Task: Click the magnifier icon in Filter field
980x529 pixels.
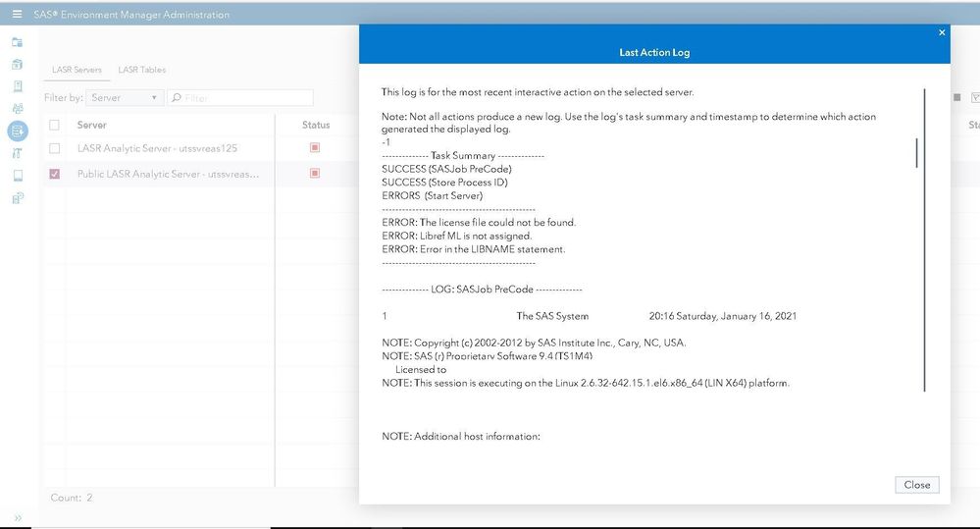Action: coord(177,97)
